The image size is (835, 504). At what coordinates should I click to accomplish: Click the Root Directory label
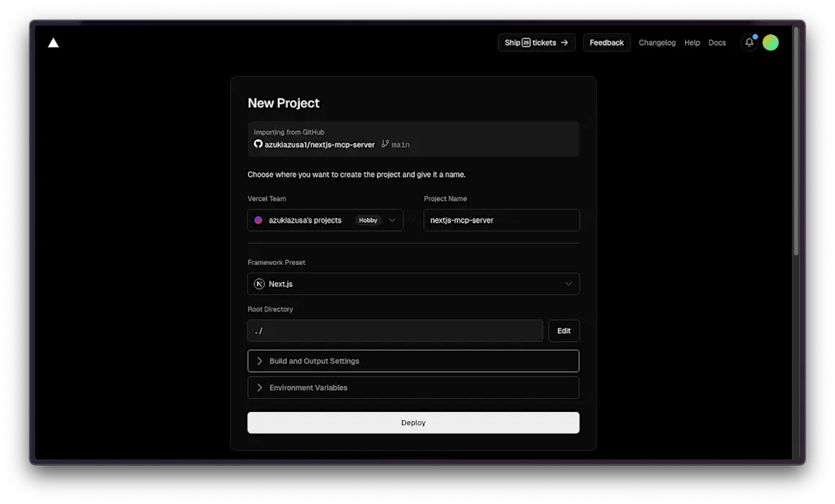pos(270,309)
